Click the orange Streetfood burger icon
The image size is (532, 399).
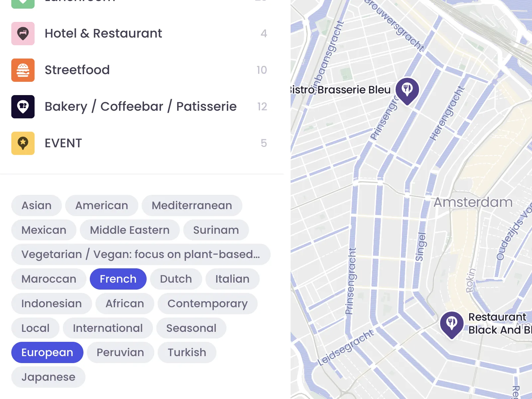tap(23, 70)
